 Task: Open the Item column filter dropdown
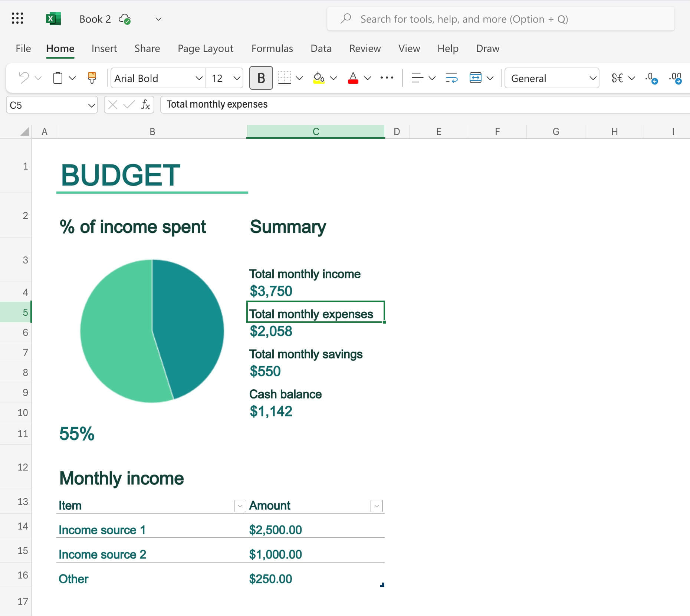(240, 505)
